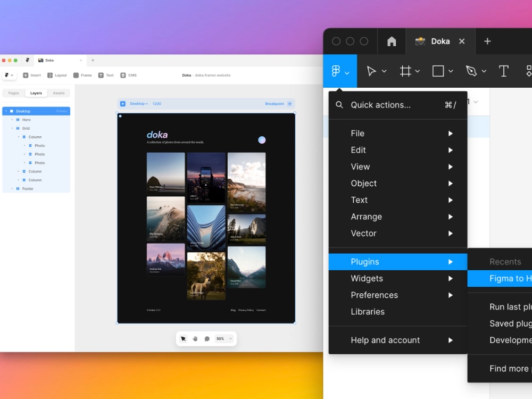Open a new tab in Framer window
Image resolution: width=532 pixels, height=399 pixels.
(x=93, y=61)
